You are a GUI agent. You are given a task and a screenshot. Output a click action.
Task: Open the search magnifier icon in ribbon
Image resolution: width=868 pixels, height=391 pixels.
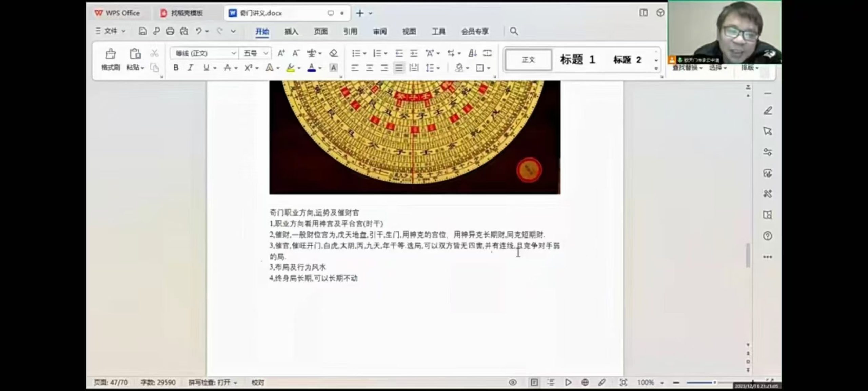[x=514, y=31]
